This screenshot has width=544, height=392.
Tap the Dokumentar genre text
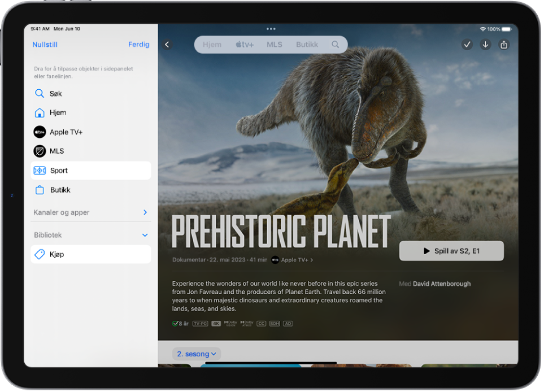pos(189,260)
